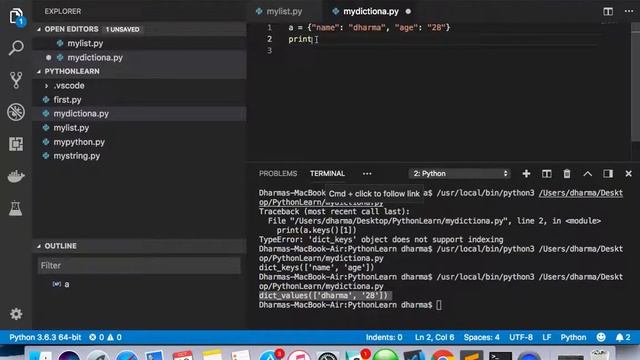The width and height of the screenshot is (640, 360).
Task: Open the Terminal app in the Dock
Action: [500, 355]
